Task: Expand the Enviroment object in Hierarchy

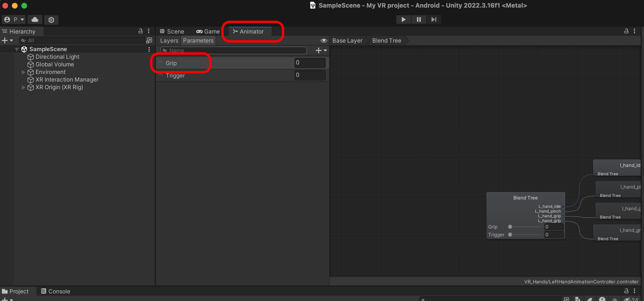Action: point(24,72)
